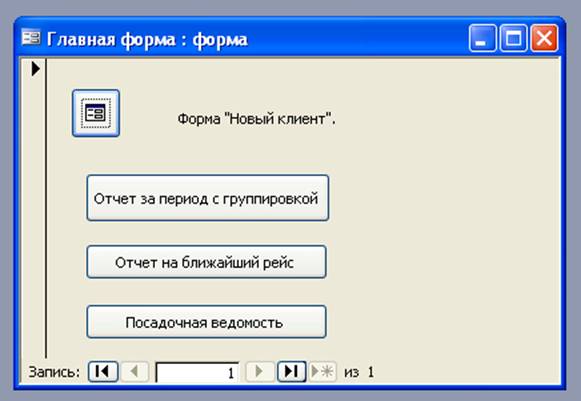Click the label Форма "Новый клиент".
The width and height of the screenshot is (581, 401).
click(x=256, y=119)
